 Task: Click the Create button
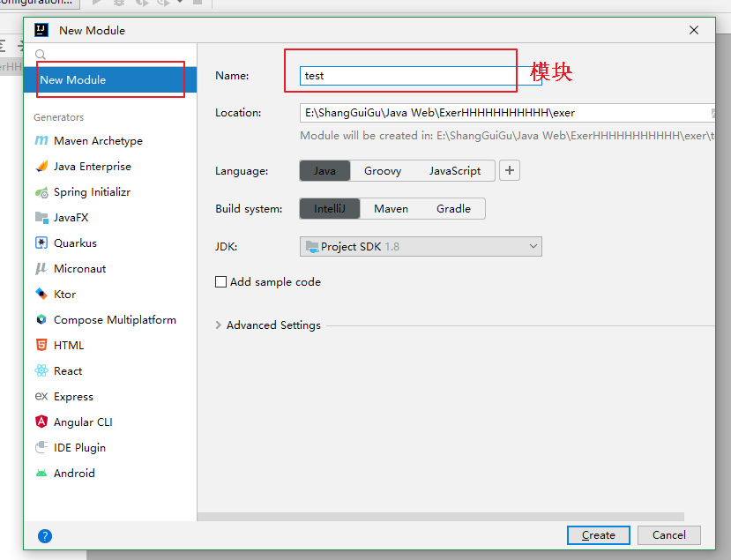pyautogui.click(x=599, y=534)
